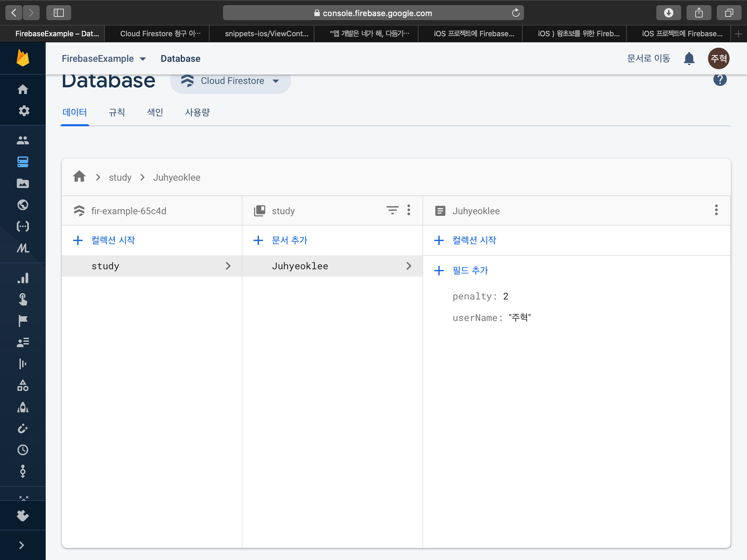This screenshot has height=560, width=747.
Task: Click the project settings gear icon
Action: tap(23, 111)
